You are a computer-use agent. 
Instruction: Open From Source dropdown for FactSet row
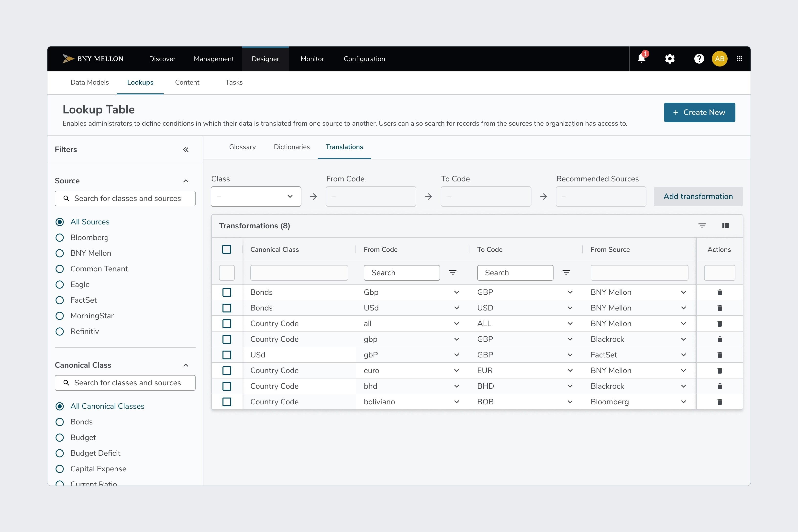pyautogui.click(x=683, y=355)
